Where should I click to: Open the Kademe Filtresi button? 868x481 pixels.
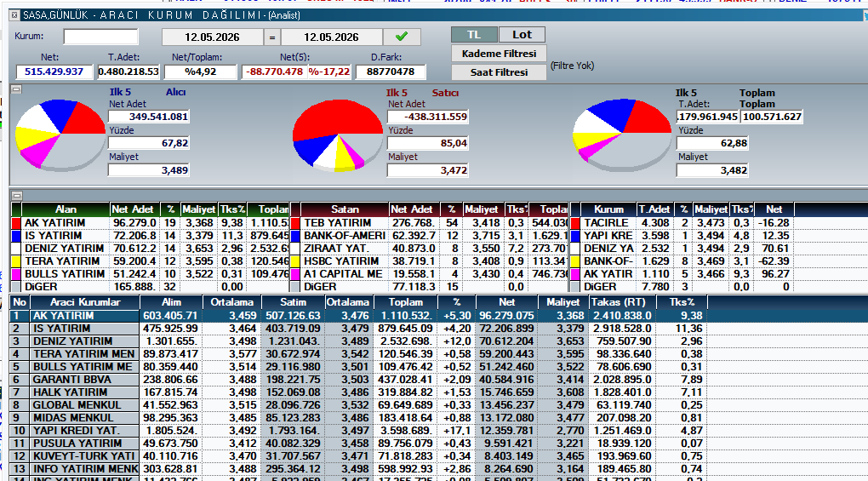(x=499, y=54)
